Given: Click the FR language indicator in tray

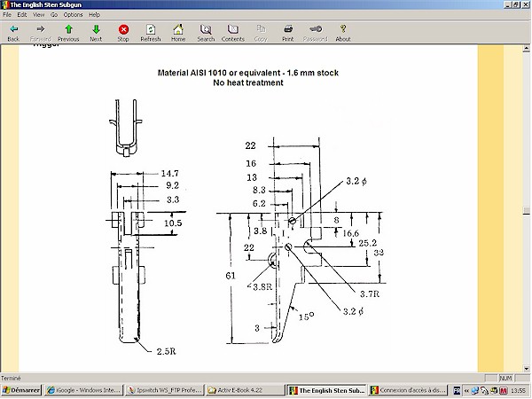Looking at the screenshot, I should pos(457,390).
